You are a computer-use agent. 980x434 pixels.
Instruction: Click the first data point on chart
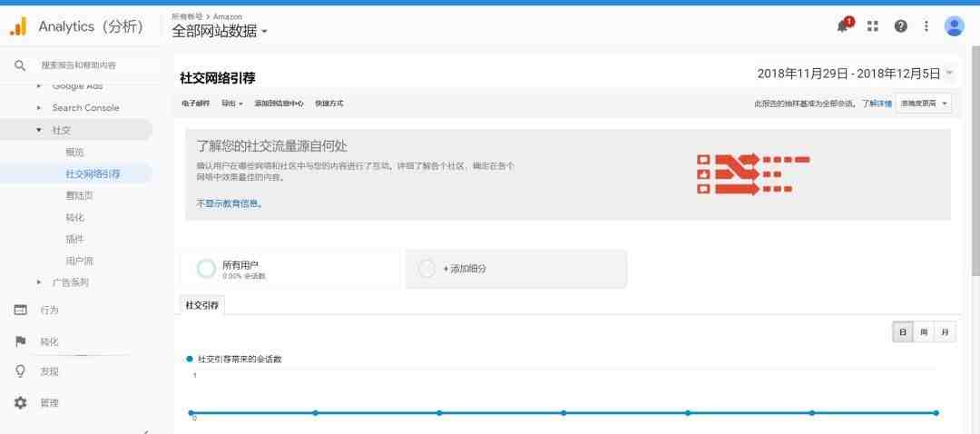click(x=191, y=413)
